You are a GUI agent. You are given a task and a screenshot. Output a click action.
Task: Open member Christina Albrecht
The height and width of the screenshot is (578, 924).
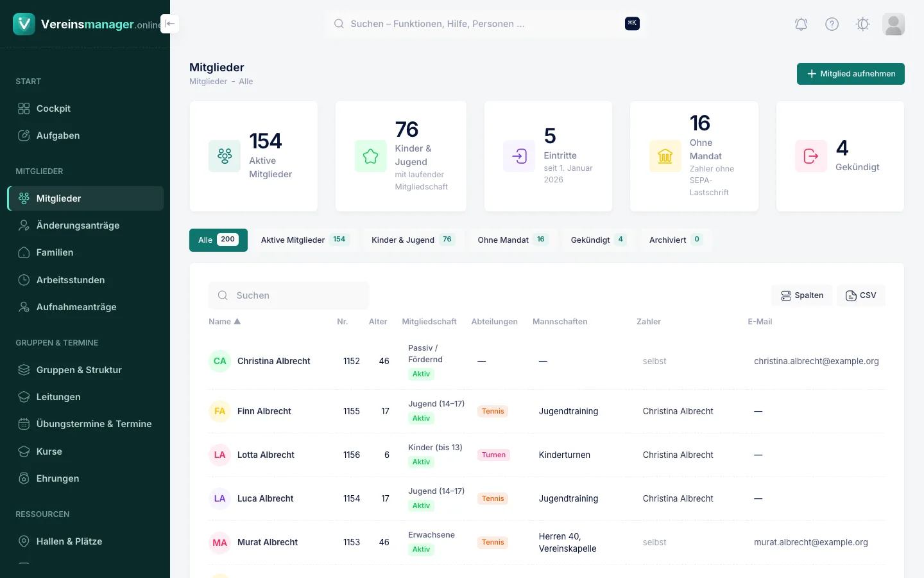[274, 361]
